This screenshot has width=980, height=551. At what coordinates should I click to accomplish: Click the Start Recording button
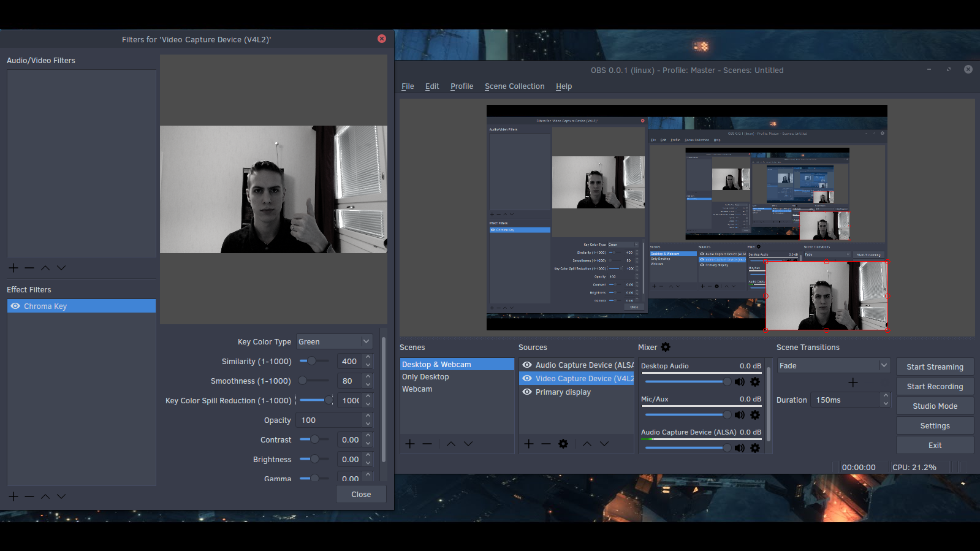pyautogui.click(x=935, y=387)
